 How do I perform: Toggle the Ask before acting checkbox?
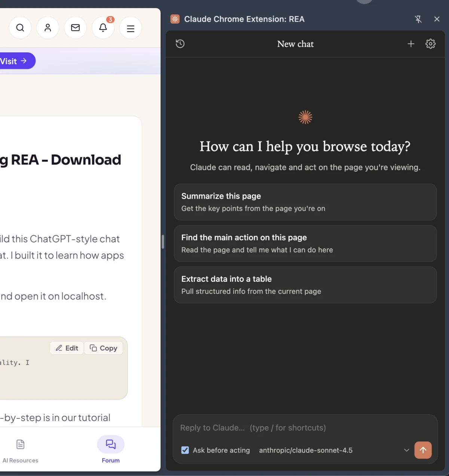[x=185, y=450]
